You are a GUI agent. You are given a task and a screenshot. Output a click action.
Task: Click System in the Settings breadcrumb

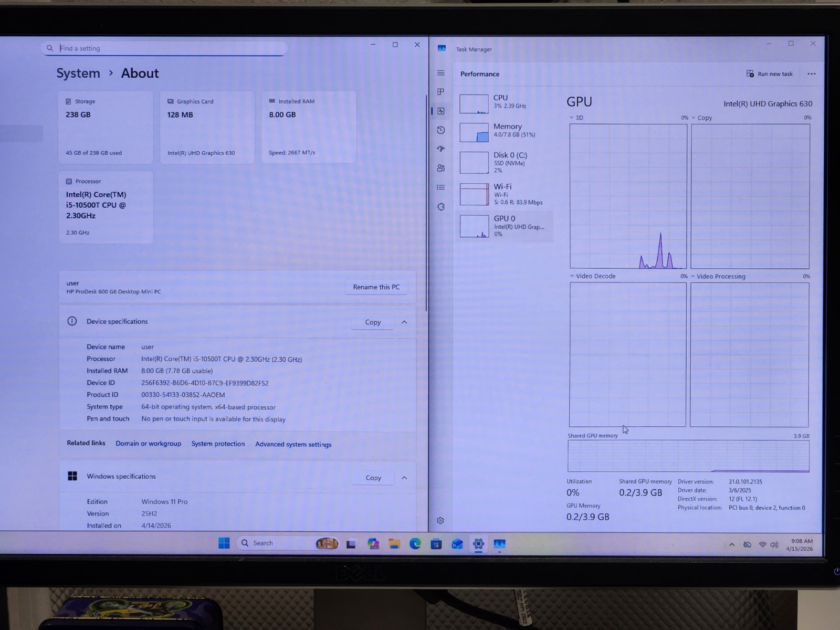pos(78,73)
